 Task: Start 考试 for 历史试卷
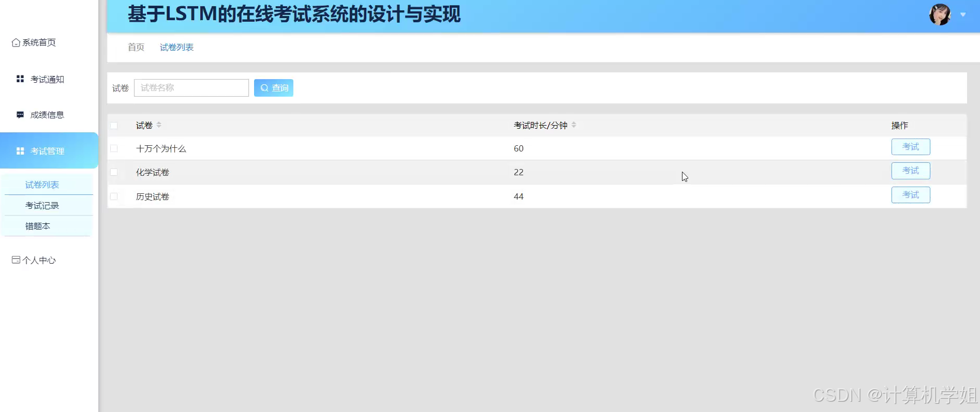pos(911,195)
